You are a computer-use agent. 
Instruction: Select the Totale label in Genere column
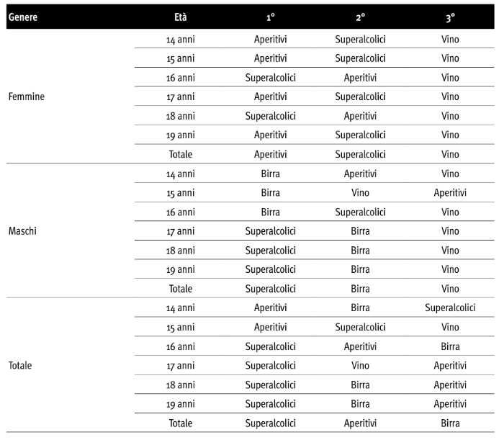pos(20,365)
